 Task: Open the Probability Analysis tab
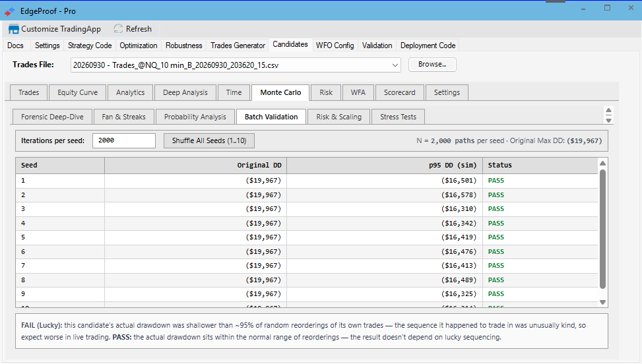195,117
